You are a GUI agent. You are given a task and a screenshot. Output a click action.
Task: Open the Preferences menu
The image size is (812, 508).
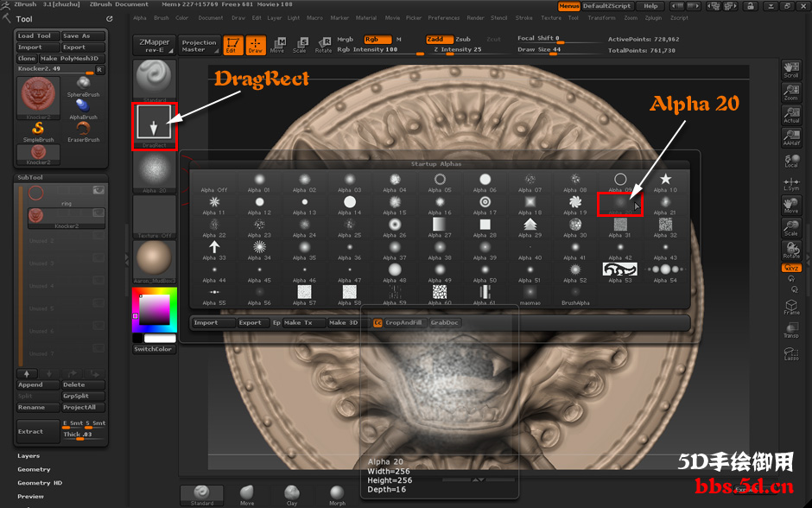click(x=443, y=17)
